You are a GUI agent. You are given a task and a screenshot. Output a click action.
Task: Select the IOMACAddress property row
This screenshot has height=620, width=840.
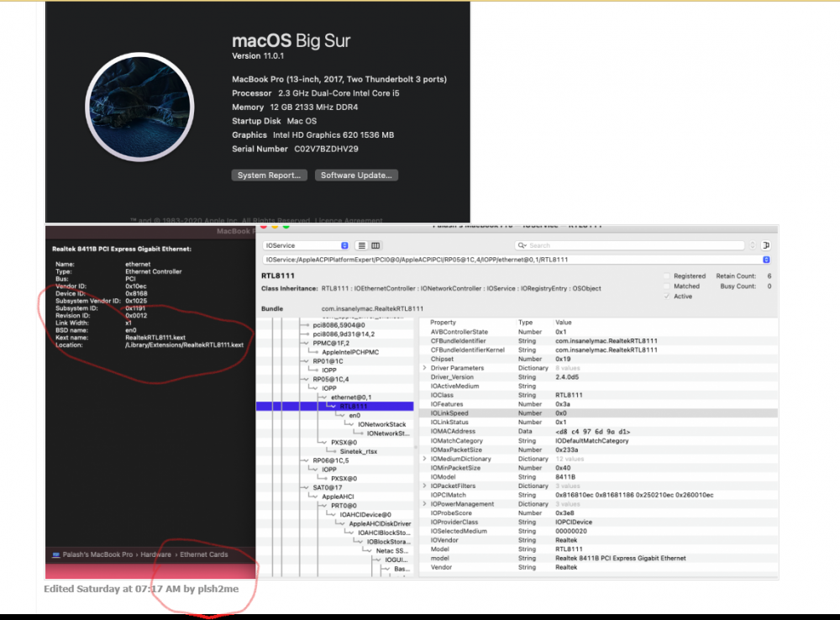coord(598,431)
